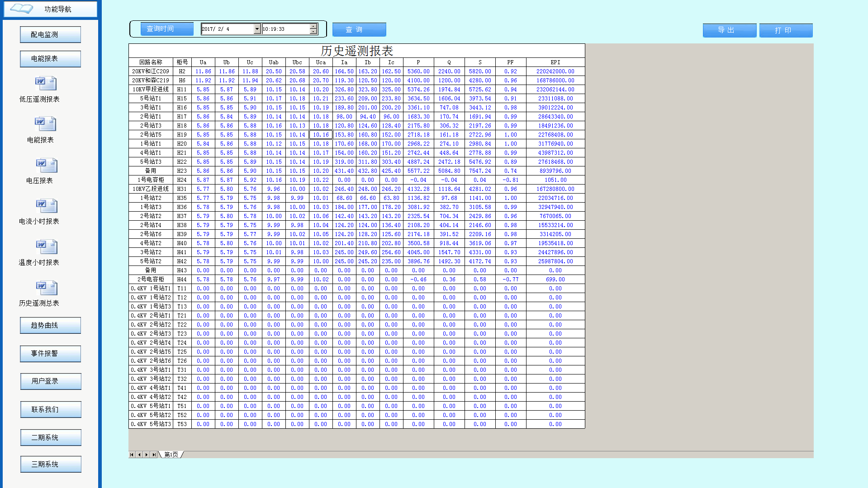Open the 电流小时报表 document icon

click(x=46, y=206)
